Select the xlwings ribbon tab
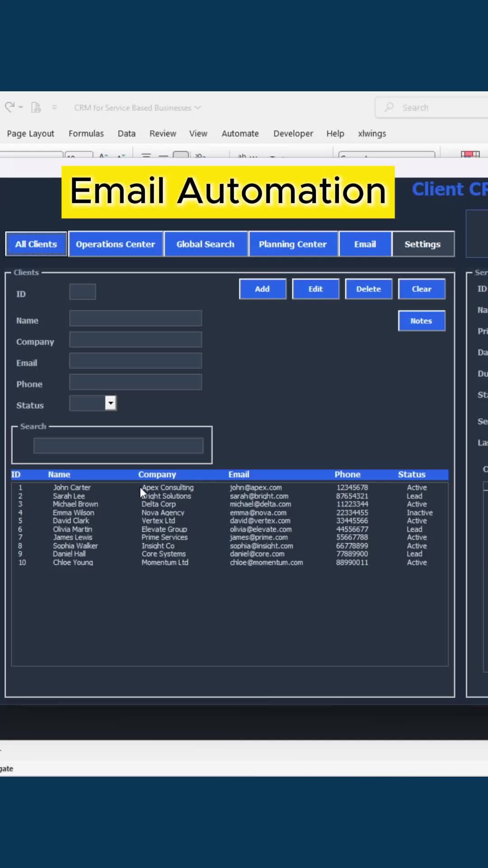Screen dimensions: 488x868 372,133
